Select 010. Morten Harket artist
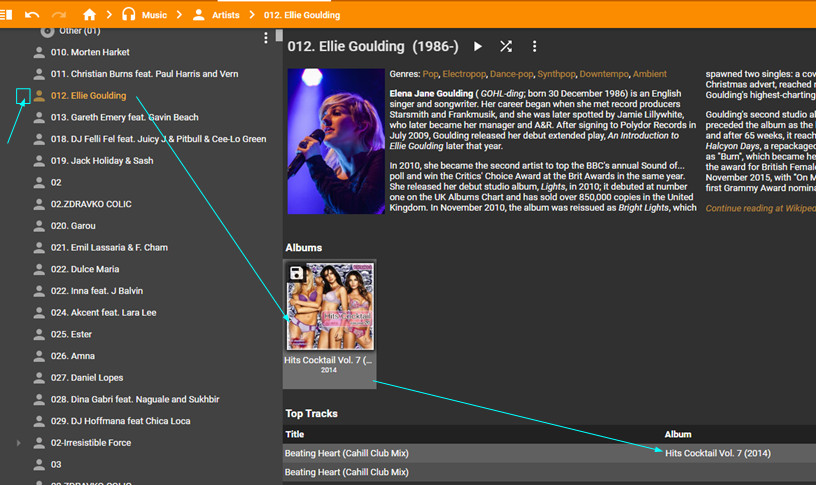This screenshot has height=485, width=816. click(90, 52)
